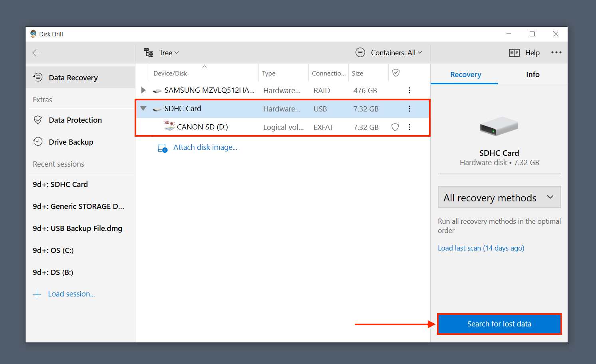Switch to the Info tab
The image size is (596, 364).
click(x=532, y=75)
